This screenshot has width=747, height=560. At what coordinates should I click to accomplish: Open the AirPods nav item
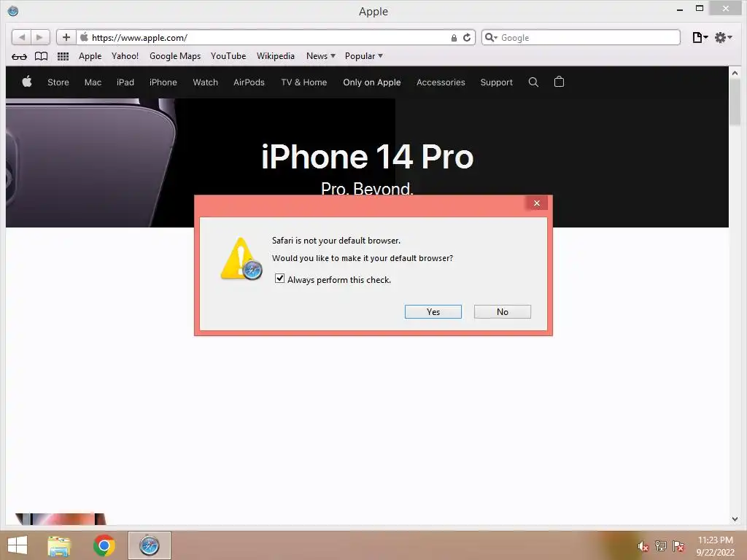pyautogui.click(x=249, y=82)
